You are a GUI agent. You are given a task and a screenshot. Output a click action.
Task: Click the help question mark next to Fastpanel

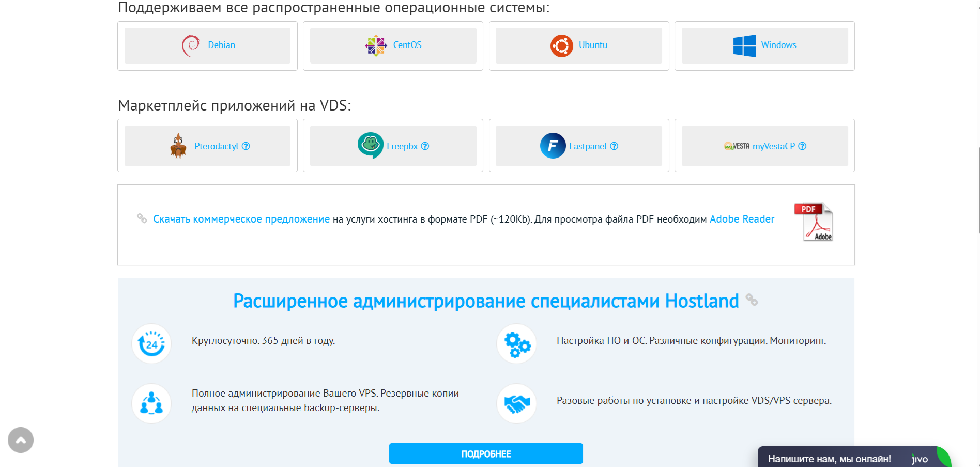(614, 146)
